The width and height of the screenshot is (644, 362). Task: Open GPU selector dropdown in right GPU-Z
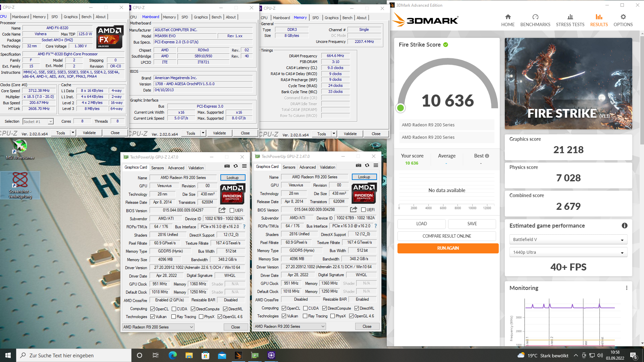coord(290,326)
